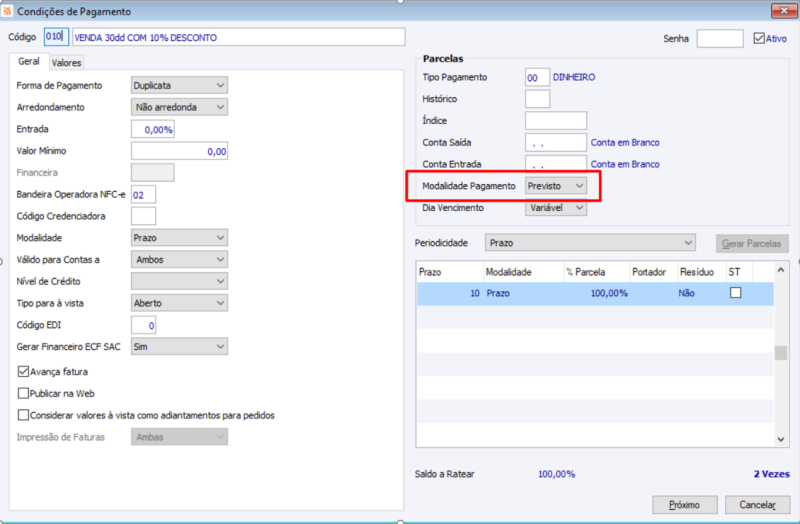The width and height of the screenshot is (800, 524).
Task: Click the Modalidade column header
Action: click(523, 272)
